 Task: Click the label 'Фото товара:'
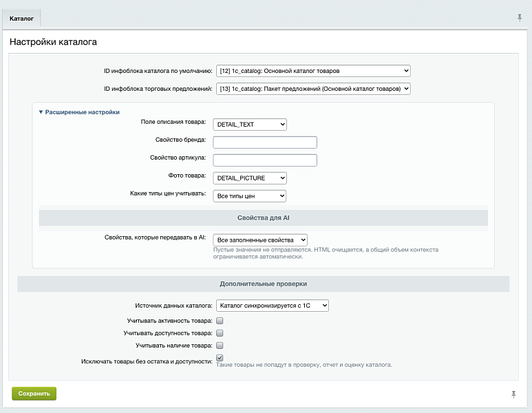click(x=187, y=176)
